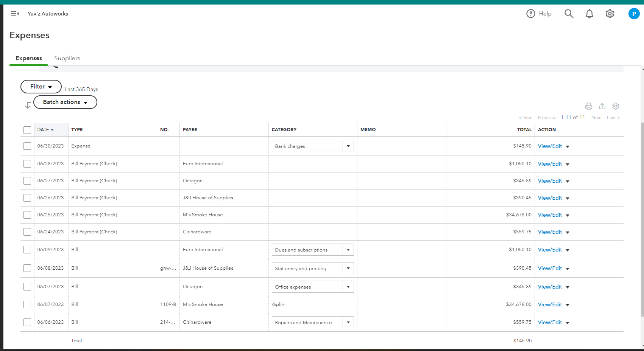View/Edit the $34,678.00 M's Smoke House bill
644x351 pixels.
(550, 304)
